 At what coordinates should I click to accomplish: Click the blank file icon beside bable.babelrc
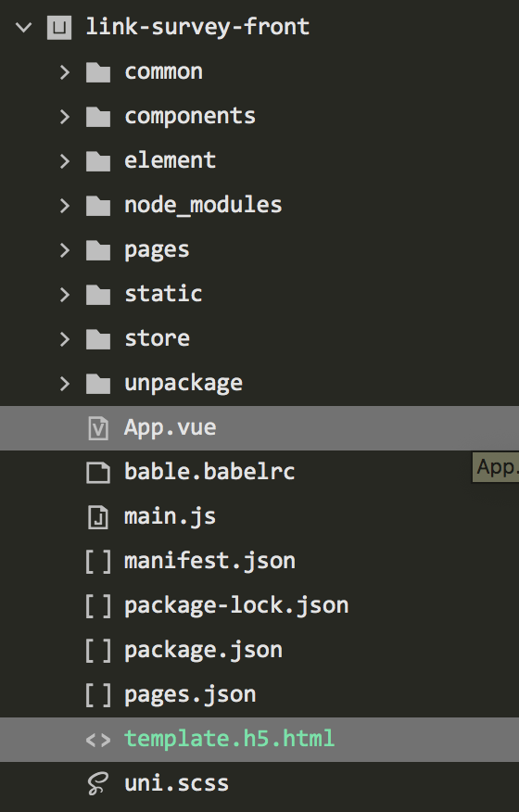point(98,473)
